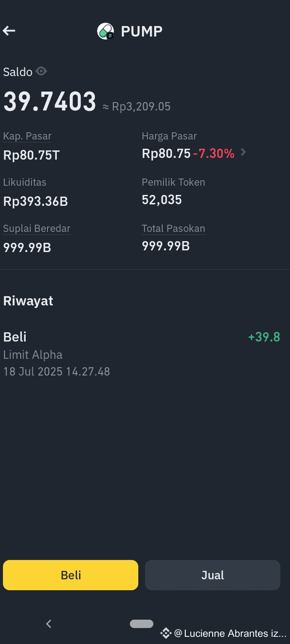
Task: Tap the Binance logo watermark icon
Action: pos(166,633)
